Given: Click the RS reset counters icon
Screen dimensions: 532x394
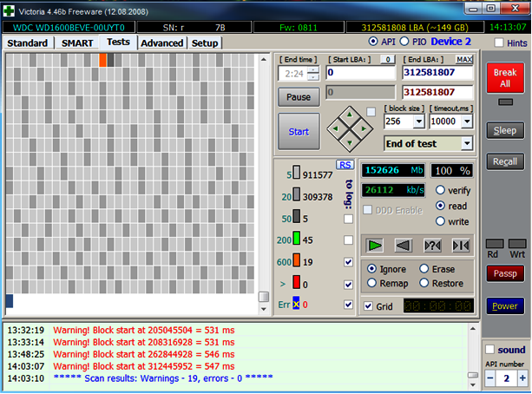Looking at the screenshot, I should click(x=345, y=165).
